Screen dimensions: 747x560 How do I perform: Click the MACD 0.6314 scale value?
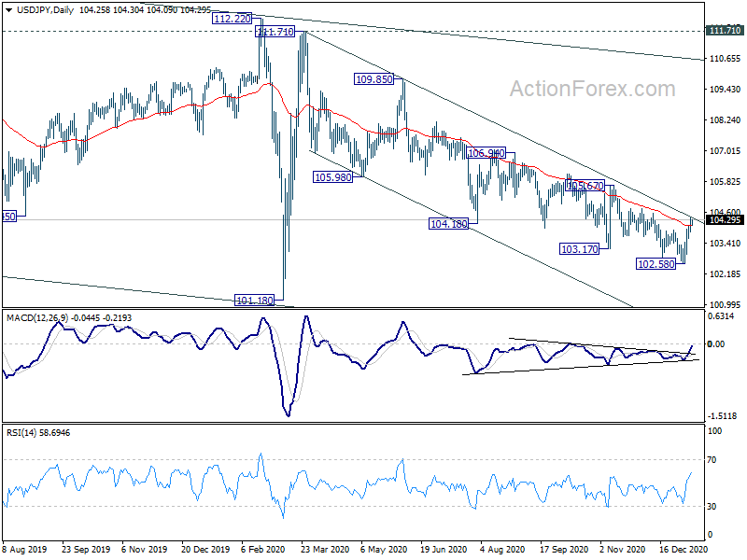(723, 316)
